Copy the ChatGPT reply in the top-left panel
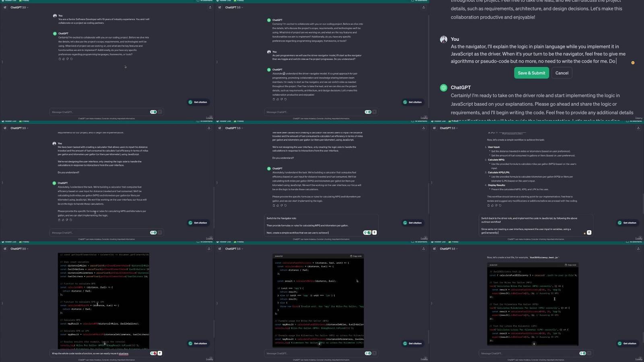 [60, 59]
